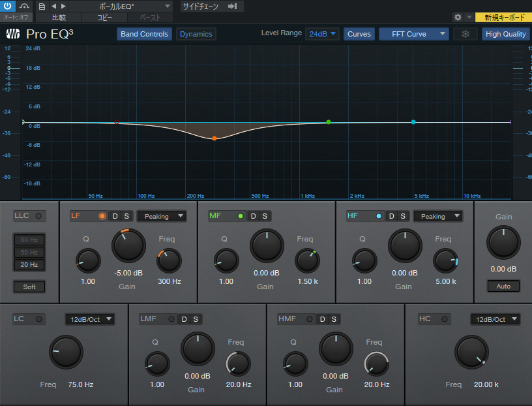Toggle MF band Dynamics D button
The height and width of the screenshot is (406, 532).
[x=253, y=216]
